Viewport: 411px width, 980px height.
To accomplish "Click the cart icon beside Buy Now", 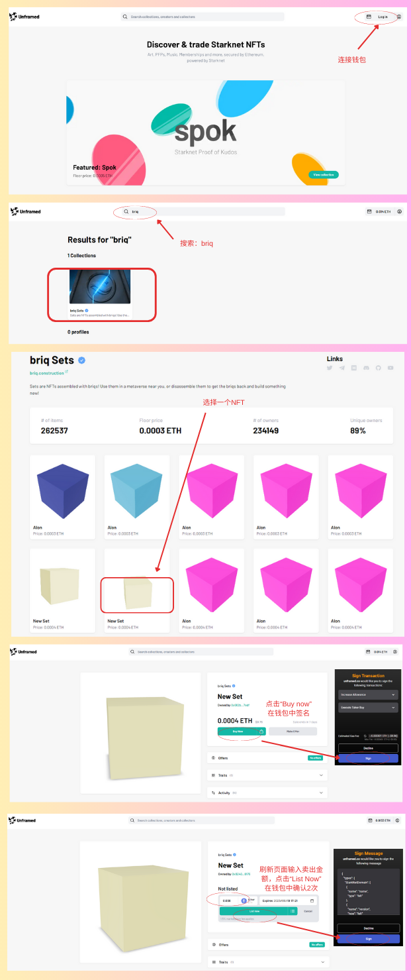I will click(261, 732).
